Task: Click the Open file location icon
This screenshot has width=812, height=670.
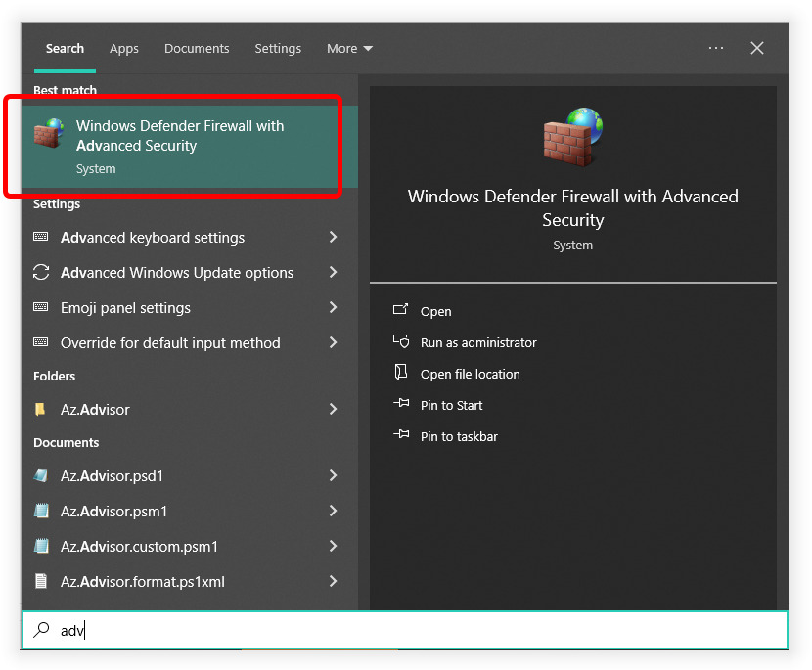Action: pyautogui.click(x=401, y=372)
